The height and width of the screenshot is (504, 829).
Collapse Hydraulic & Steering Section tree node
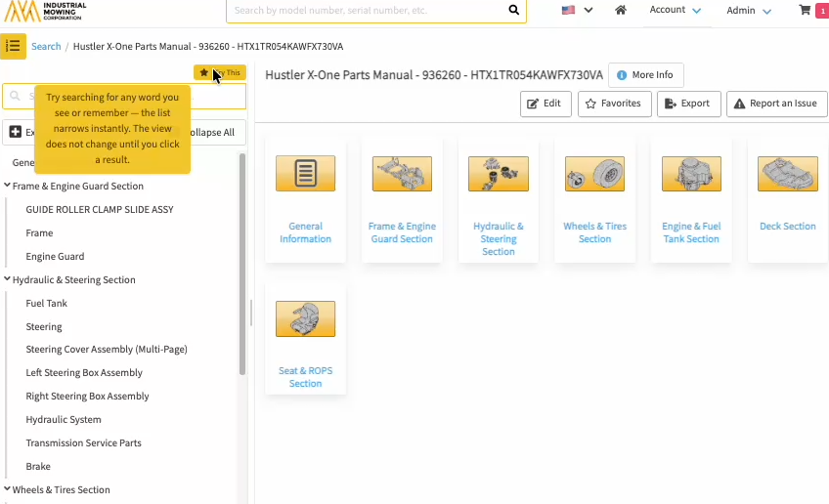tap(8, 279)
